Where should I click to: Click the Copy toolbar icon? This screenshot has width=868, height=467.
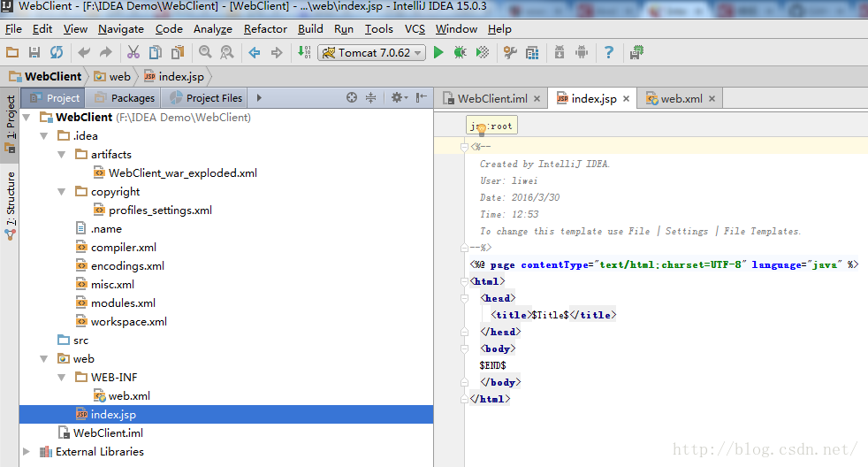pos(156,53)
